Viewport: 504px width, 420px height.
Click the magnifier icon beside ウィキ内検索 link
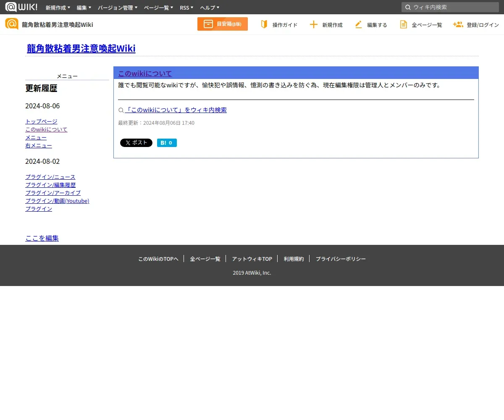121,110
